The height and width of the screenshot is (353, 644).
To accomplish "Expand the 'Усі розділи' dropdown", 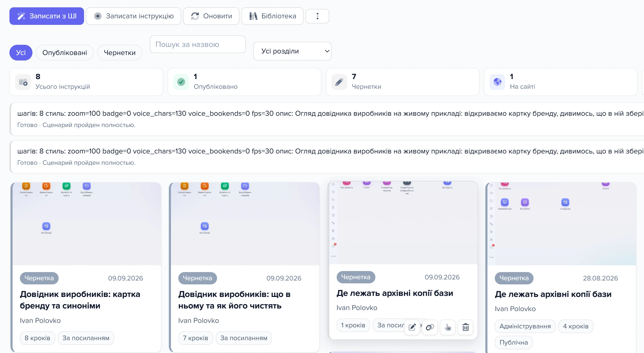I will click(292, 51).
